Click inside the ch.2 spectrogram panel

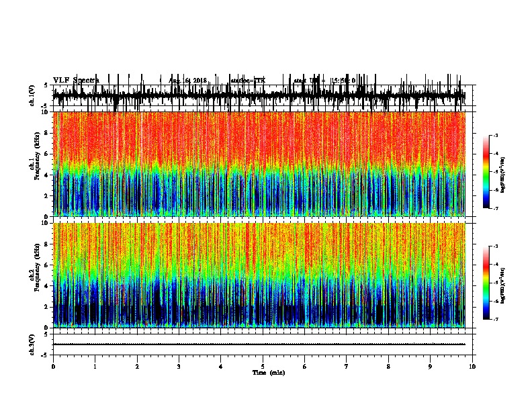tap(259, 275)
